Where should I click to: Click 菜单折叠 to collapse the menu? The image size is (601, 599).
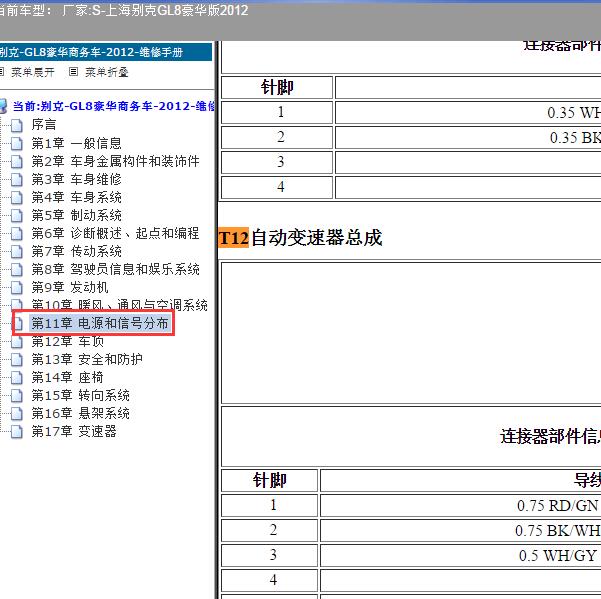coord(107,72)
